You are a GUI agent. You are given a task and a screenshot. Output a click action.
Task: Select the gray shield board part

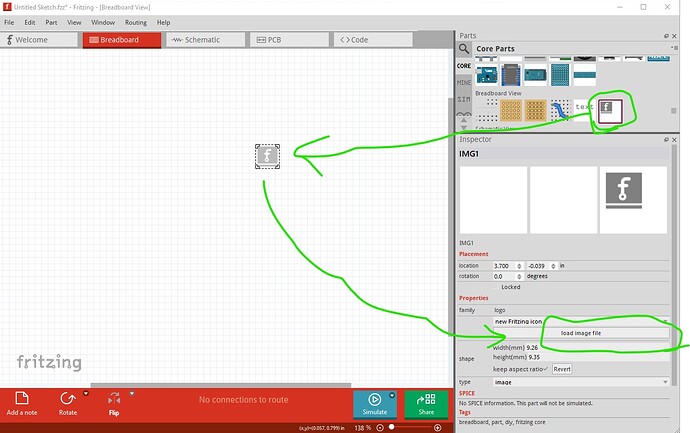[511, 74]
